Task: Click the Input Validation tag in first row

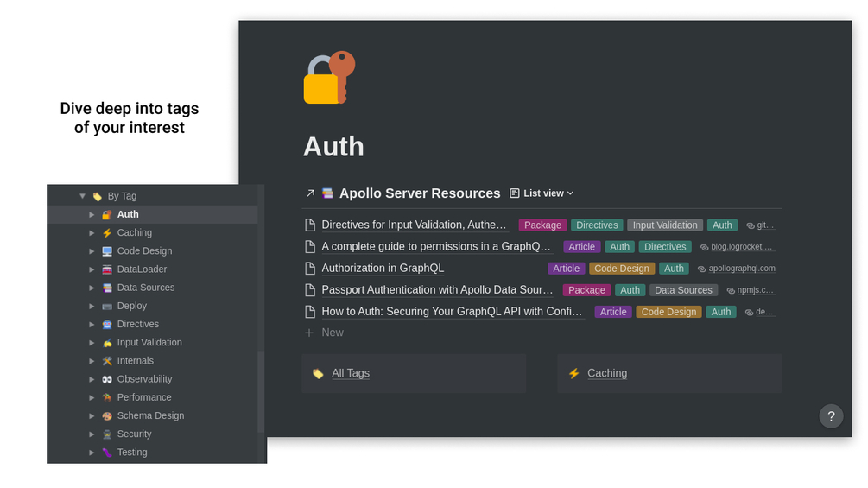Action: click(x=665, y=225)
